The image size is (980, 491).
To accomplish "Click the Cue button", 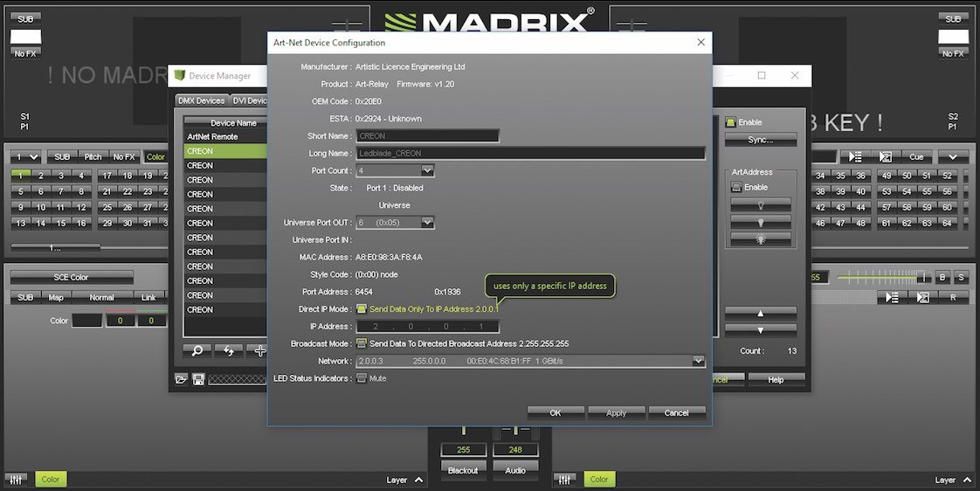I will point(916,156).
